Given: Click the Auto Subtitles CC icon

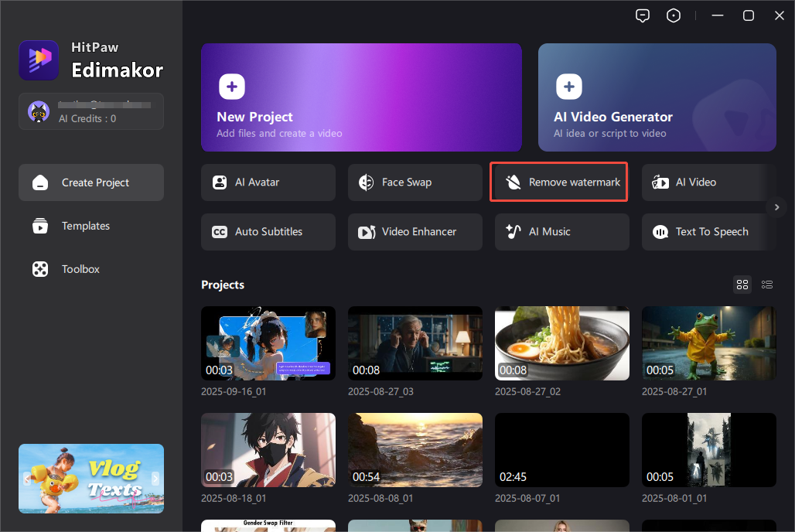Looking at the screenshot, I should [x=220, y=232].
